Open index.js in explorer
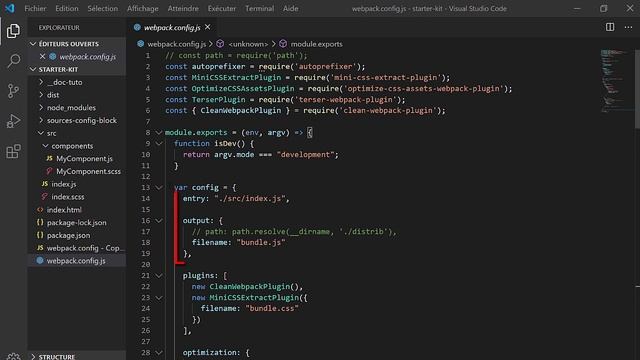This screenshot has width=640, height=360. pos(77,184)
